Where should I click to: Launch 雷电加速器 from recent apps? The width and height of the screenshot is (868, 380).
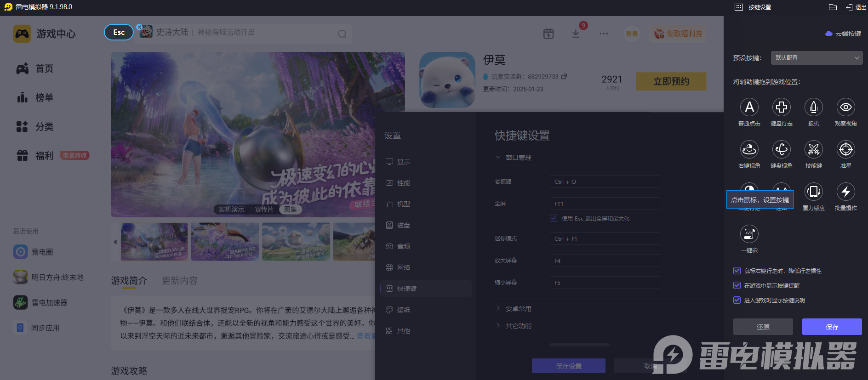pos(40,302)
